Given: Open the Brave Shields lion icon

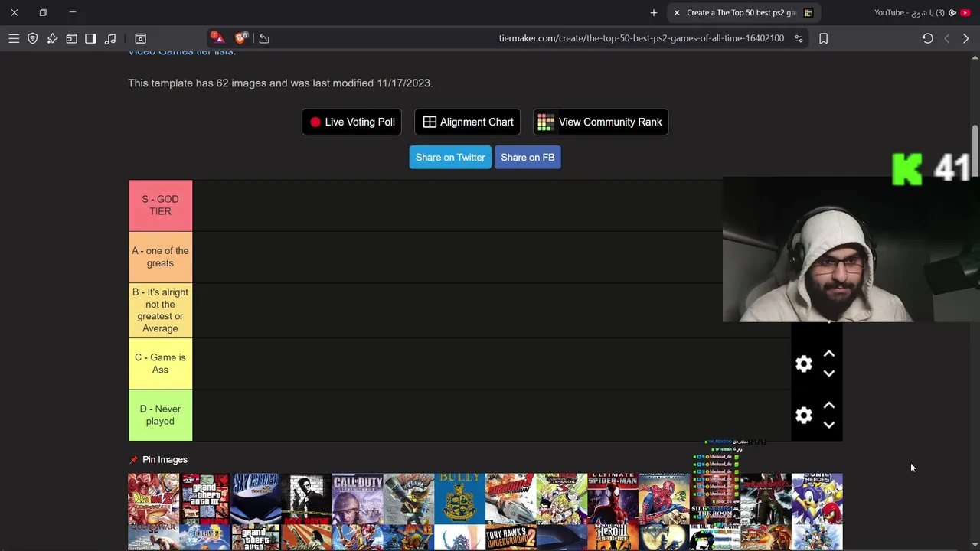Looking at the screenshot, I should coord(242,37).
